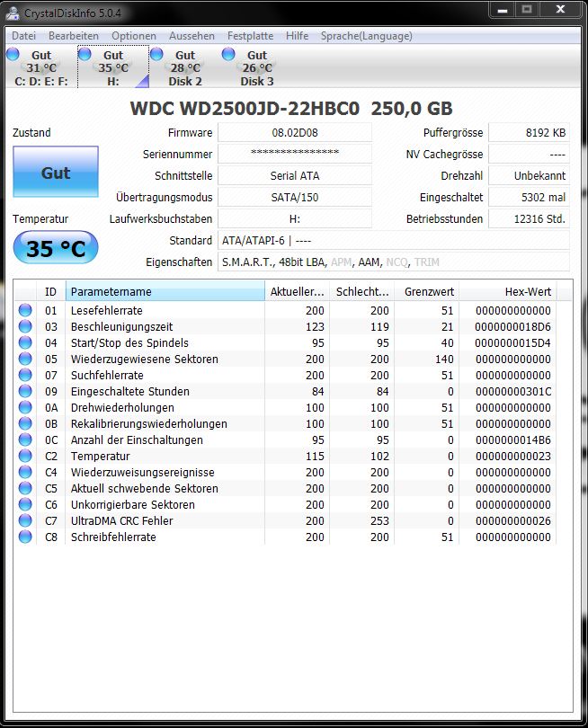
Task: Click the status orb for Start/Stop des Spindels
Action: click(25, 342)
